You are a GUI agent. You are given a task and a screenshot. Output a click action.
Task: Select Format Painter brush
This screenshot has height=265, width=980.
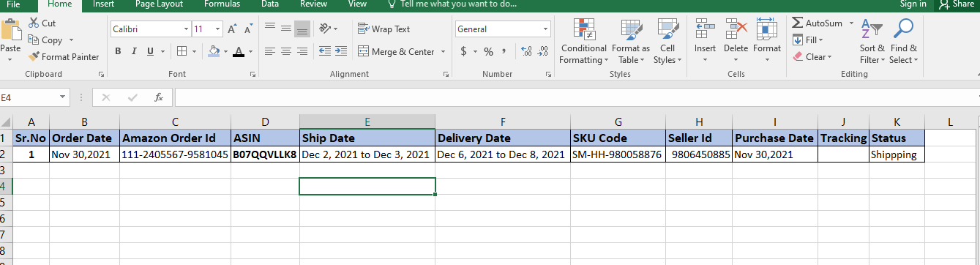click(34, 57)
